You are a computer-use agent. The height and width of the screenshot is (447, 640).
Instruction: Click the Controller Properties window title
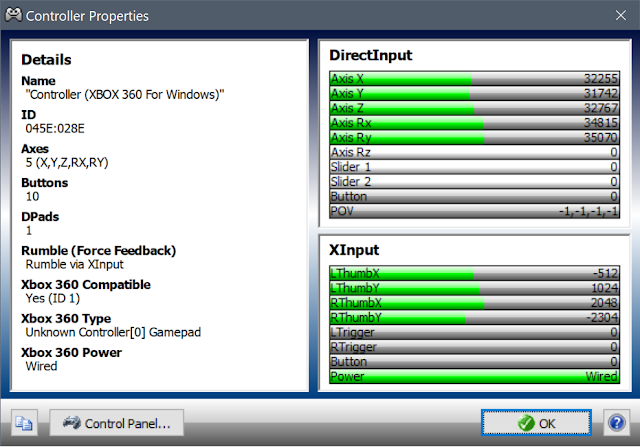87,16
